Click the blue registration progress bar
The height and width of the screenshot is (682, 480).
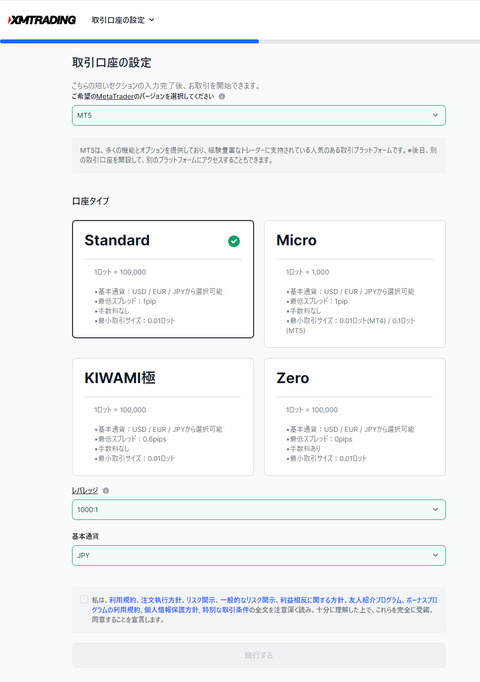[x=130, y=41]
